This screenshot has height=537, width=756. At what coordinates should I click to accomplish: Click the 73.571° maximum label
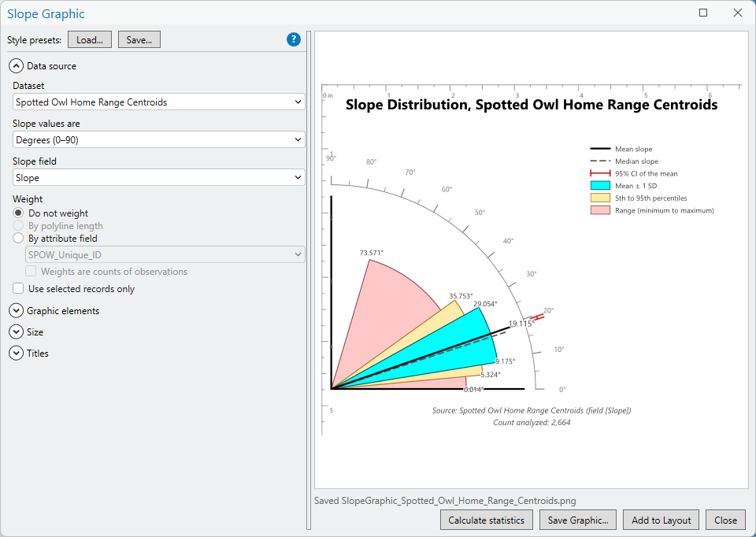(371, 253)
